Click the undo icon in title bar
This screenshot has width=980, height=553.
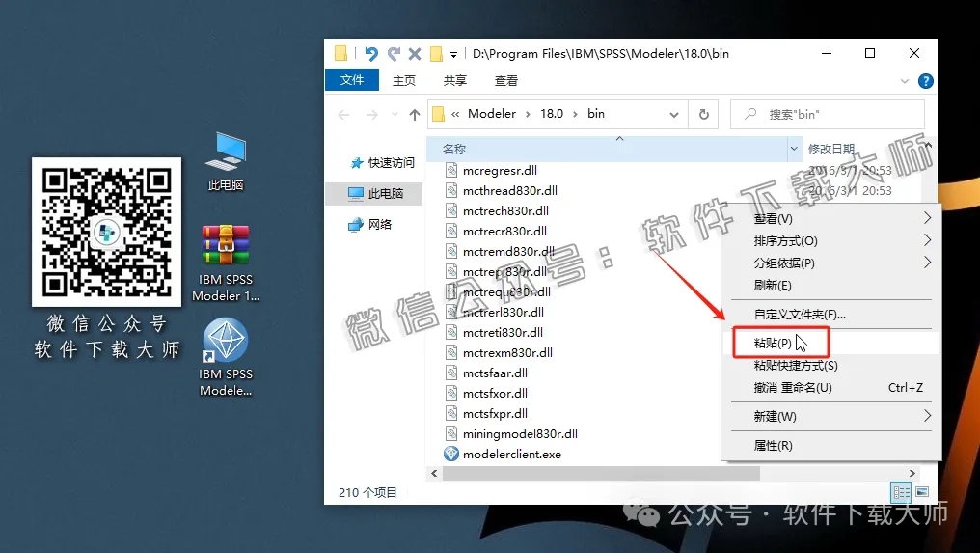point(371,54)
